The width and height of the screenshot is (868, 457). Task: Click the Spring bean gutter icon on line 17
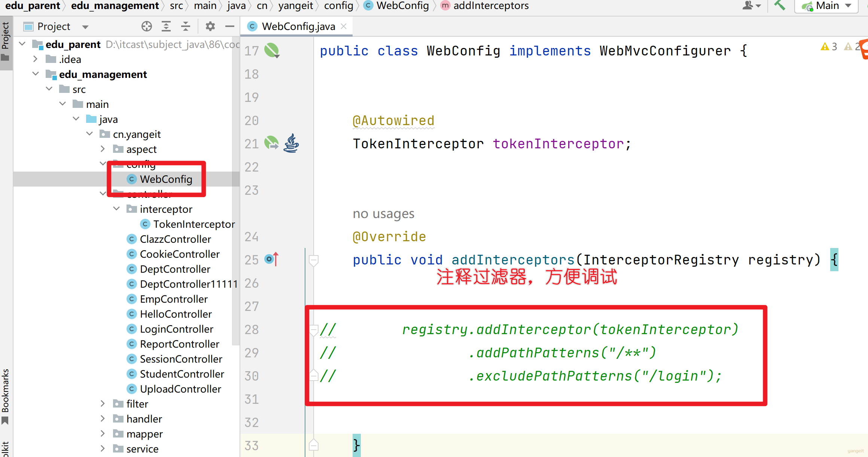(272, 51)
